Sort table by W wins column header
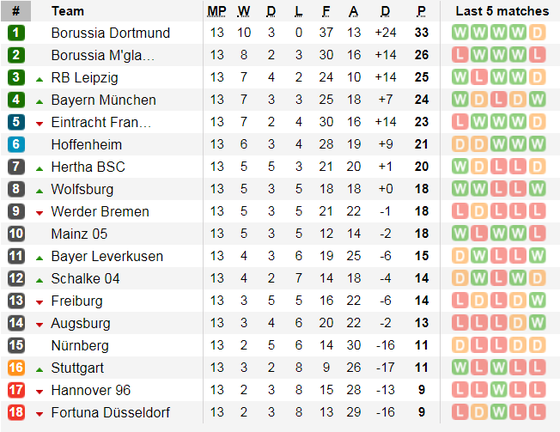 244,11
